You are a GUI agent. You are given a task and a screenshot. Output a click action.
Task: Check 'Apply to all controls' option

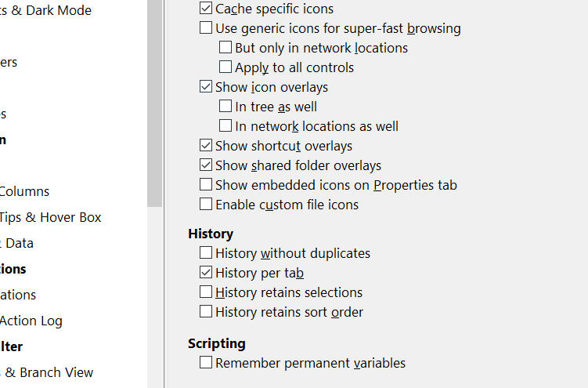coord(225,68)
